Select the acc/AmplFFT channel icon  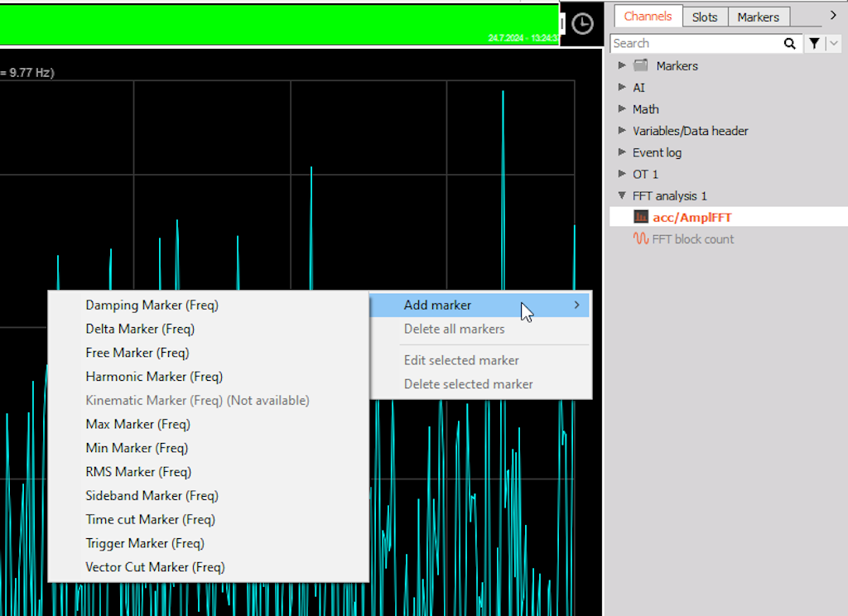click(641, 218)
